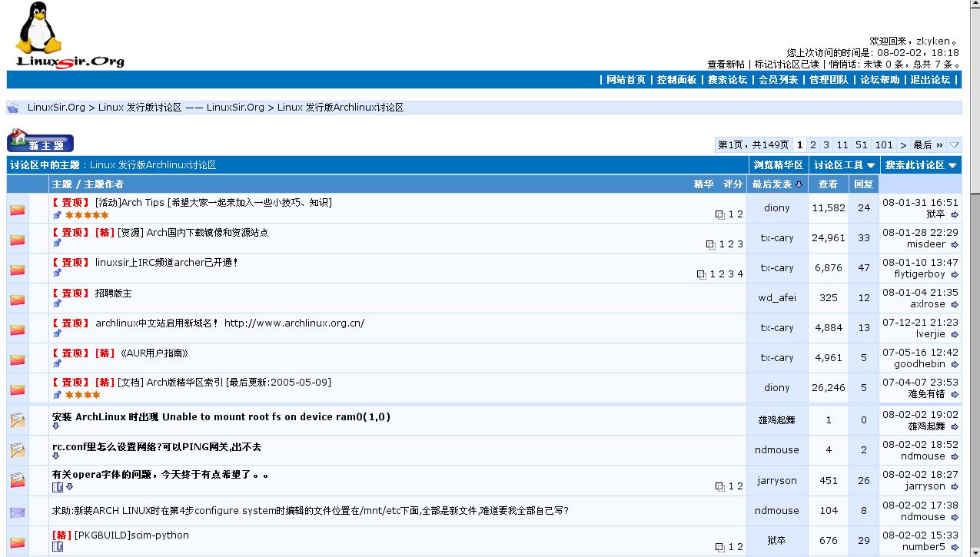The height and width of the screenshot is (557, 980).
Task: Open 控制面板 in the navigation bar
Action: click(676, 80)
